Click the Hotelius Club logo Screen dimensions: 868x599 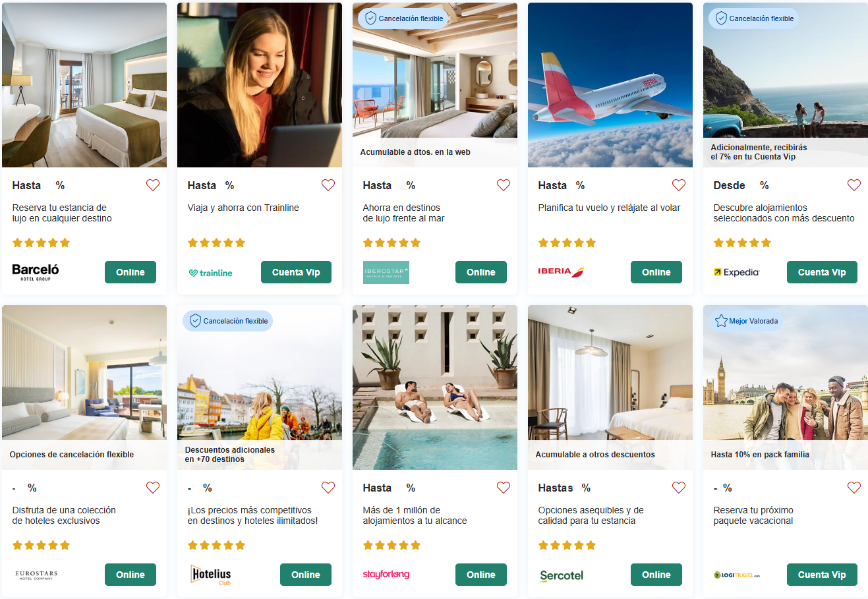tap(211, 575)
